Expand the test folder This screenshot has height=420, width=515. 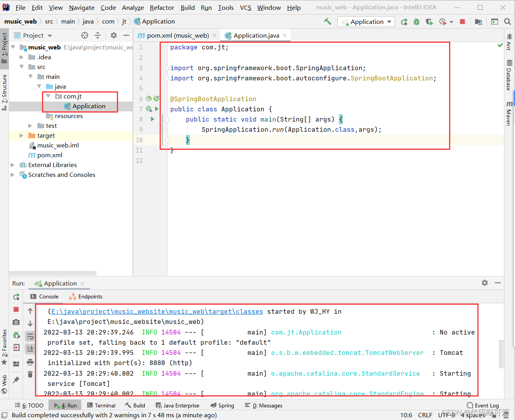[30, 125]
